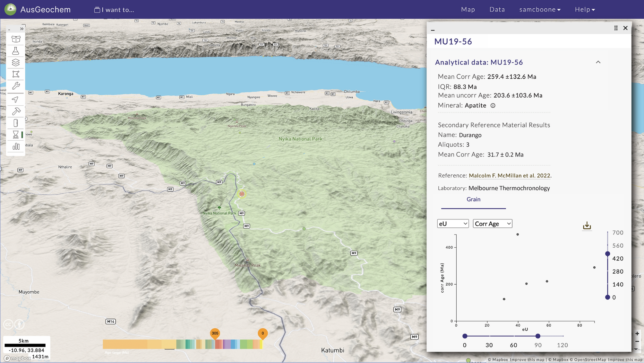Open the Data page
The width and height of the screenshot is (644, 363).
point(497,9)
